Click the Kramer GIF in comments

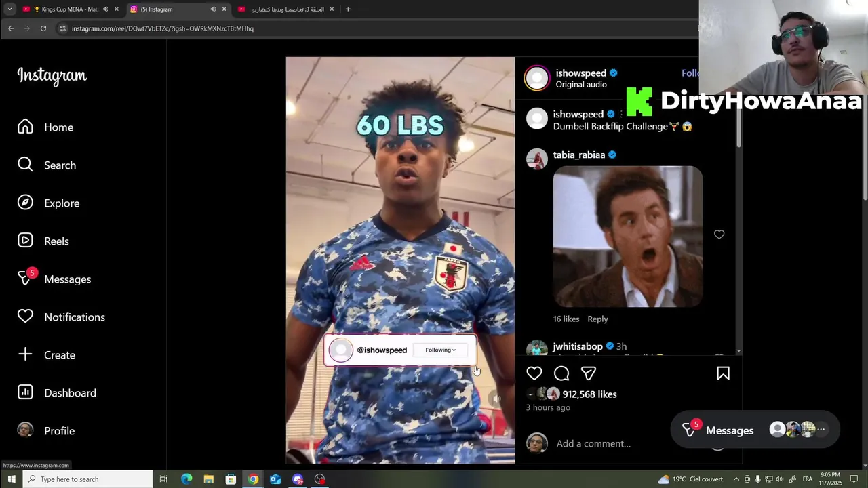(628, 237)
